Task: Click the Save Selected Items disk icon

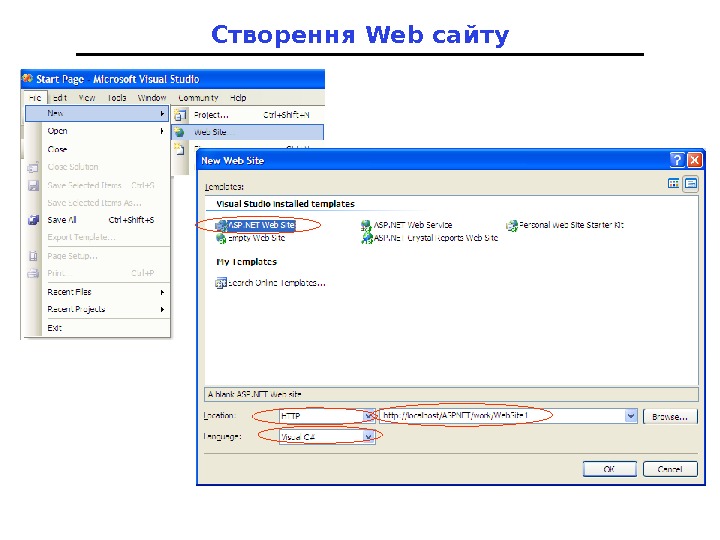Action: click(34, 186)
